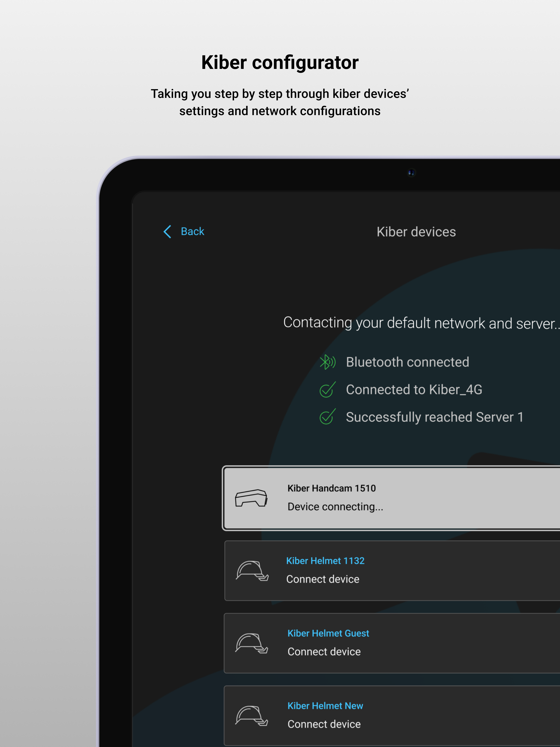
Task: Tap 'Successfully reached Server 1' status text
Action: (x=434, y=418)
